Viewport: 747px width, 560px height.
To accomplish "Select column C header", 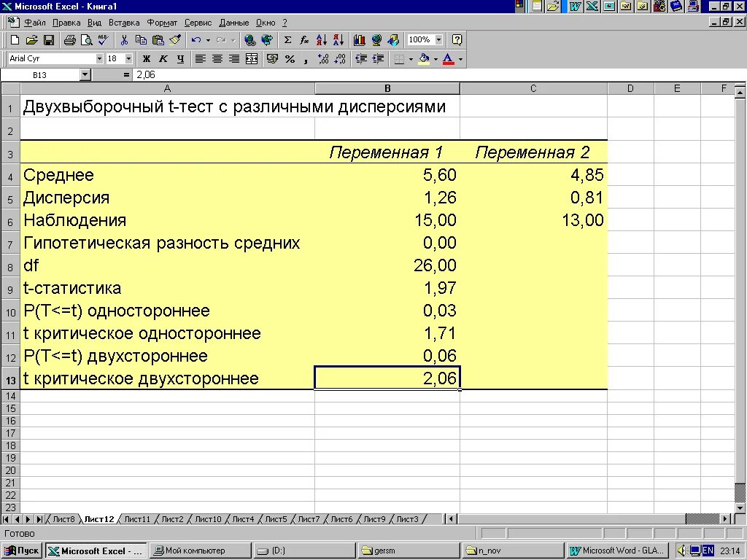I will [533, 88].
